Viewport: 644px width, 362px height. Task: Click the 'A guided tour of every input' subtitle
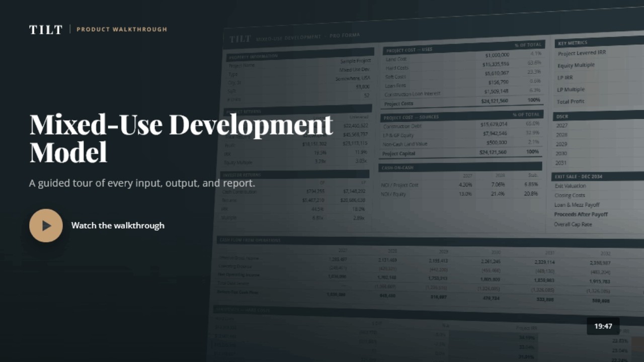pyautogui.click(x=142, y=183)
